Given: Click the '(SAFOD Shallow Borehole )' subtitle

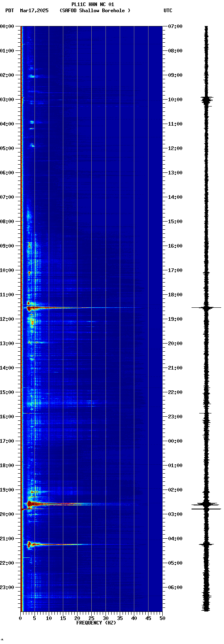Looking at the screenshot, I should tap(95, 11).
